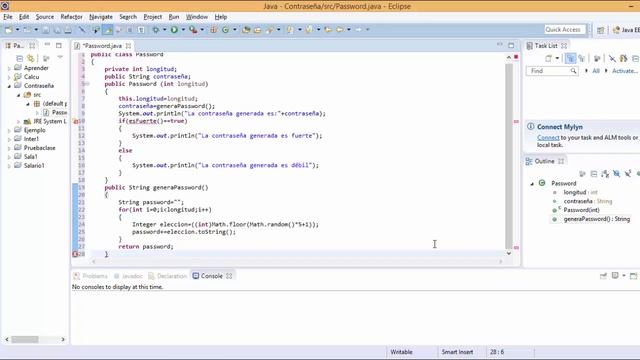Switch to the Problems tab
This screenshot has height=360, width=640.
(91, 276)
